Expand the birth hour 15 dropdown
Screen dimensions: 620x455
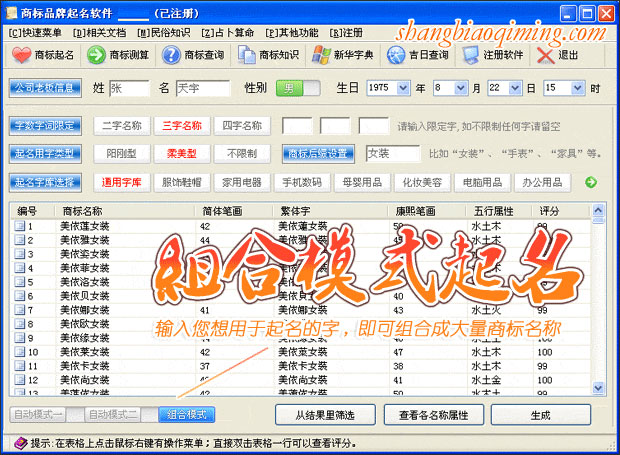click(577, 88)
